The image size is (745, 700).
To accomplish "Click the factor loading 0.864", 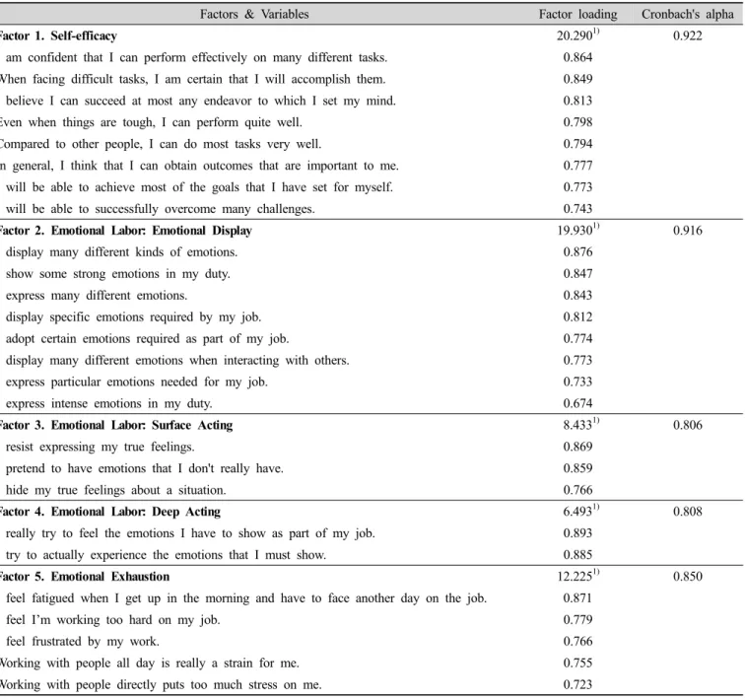I will point(577,57).
